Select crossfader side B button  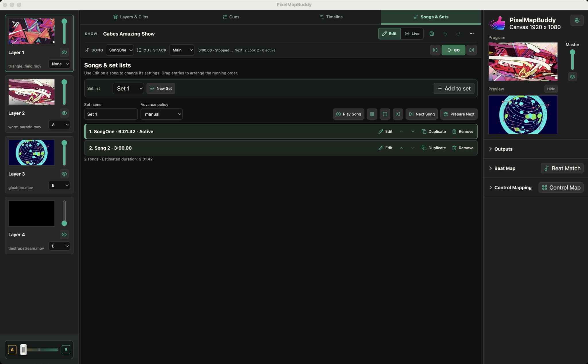66,350
